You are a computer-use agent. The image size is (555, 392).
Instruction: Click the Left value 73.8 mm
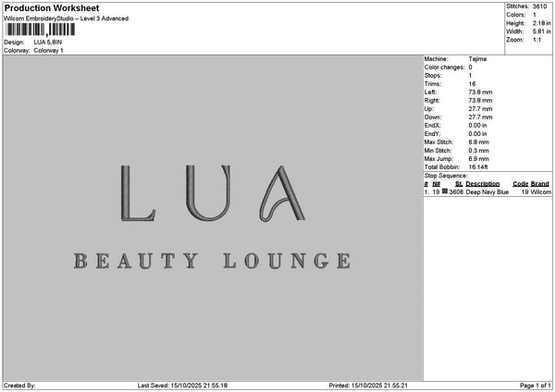(480, 92)
